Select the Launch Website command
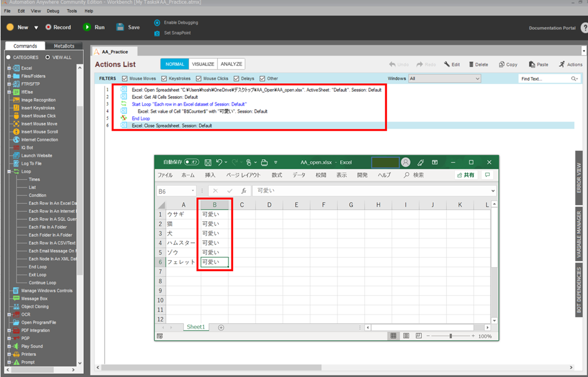Viewport: 588px width, 377px height. [x=36, y=155]
